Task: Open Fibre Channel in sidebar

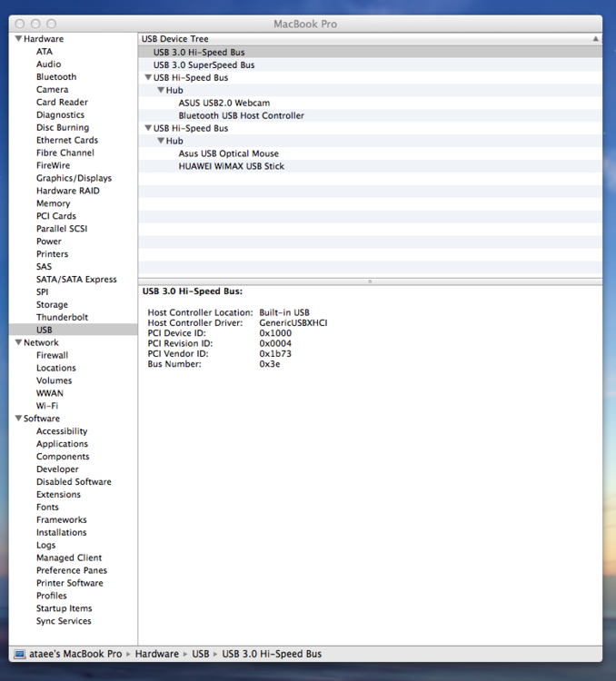Action: click(x=65, y=153)
